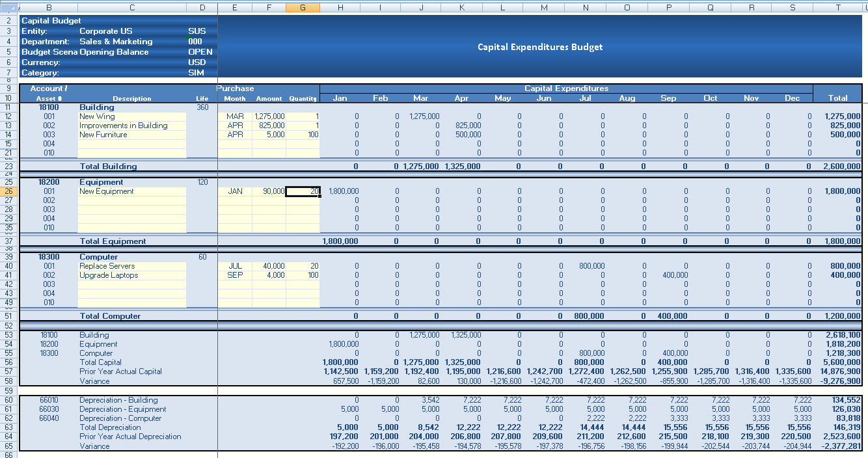
Task: Click the Capital Expenditures Budget title banner
Action: click(539, 47)
